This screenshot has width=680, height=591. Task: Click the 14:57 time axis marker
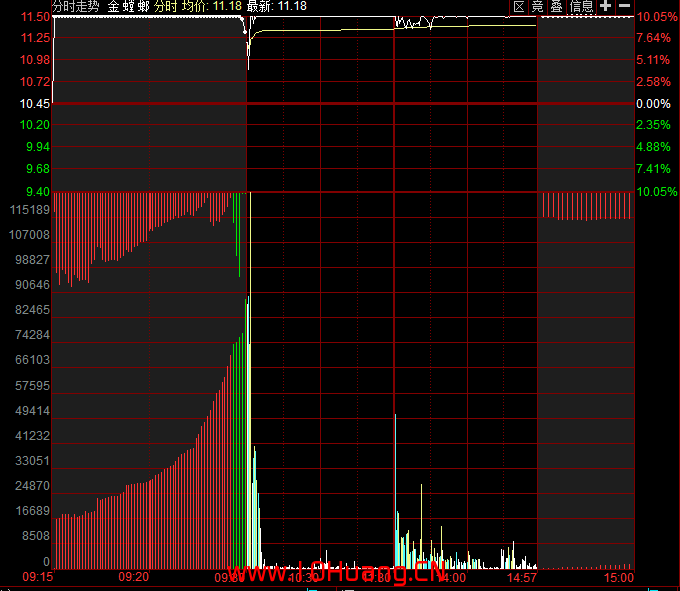point(524,577)
